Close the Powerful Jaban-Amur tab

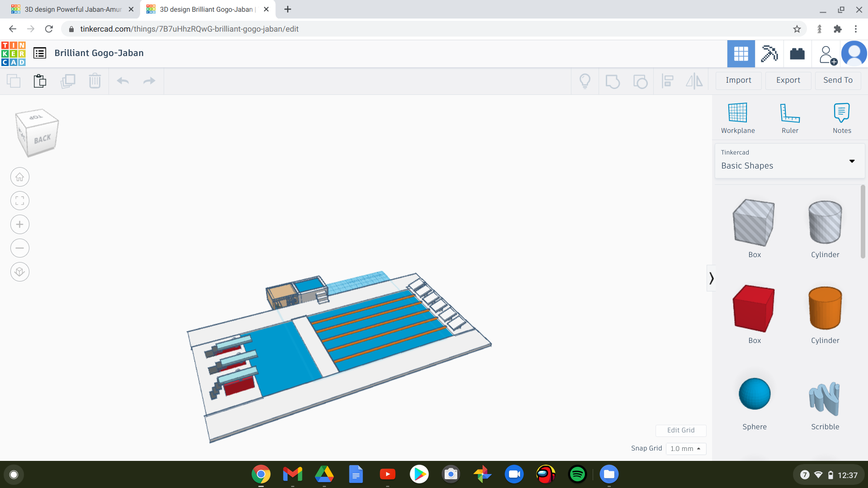pyautogui.click(x=131, y=9)
